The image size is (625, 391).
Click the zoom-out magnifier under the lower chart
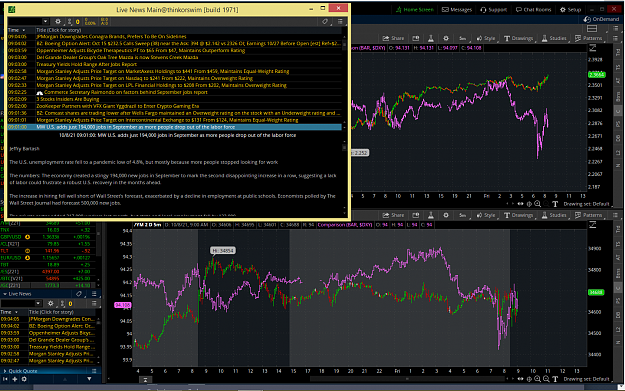[x=546, y=379]
